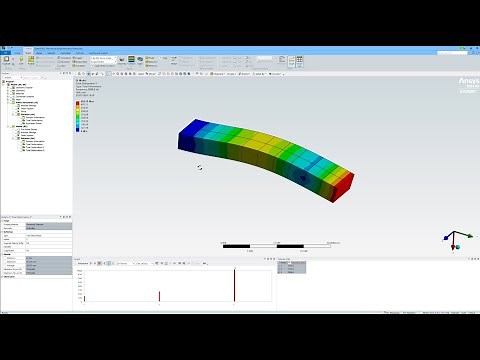Click the cyan isometric ball on the triad
480x360 pixels.
(458, 247)
